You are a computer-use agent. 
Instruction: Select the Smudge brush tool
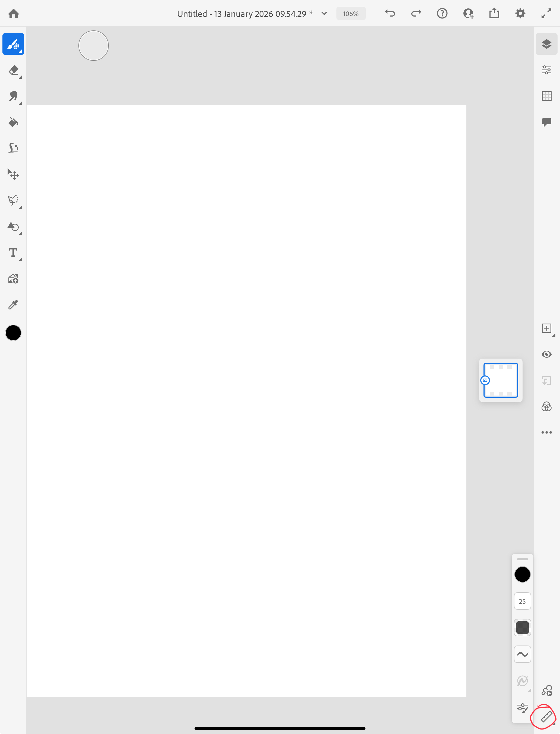13,96
